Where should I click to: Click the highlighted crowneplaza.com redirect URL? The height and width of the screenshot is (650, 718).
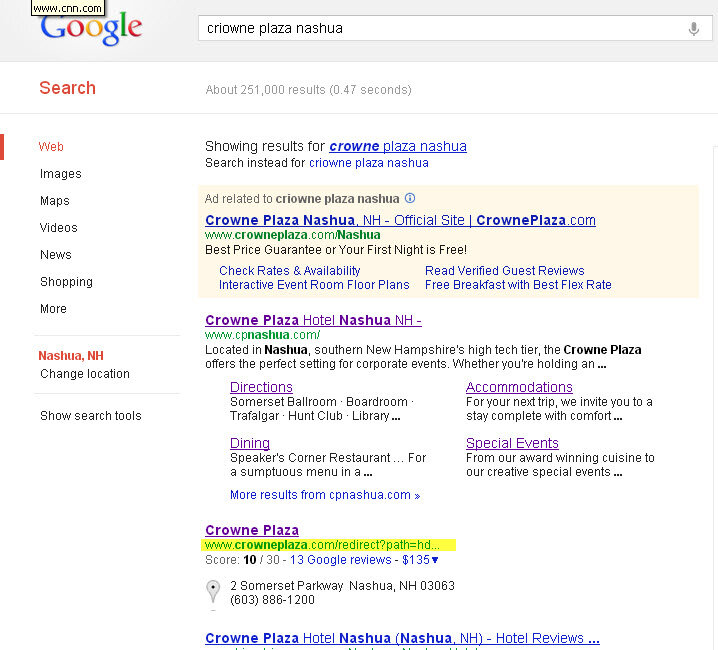pyautogui.click(x=322, y=545)
